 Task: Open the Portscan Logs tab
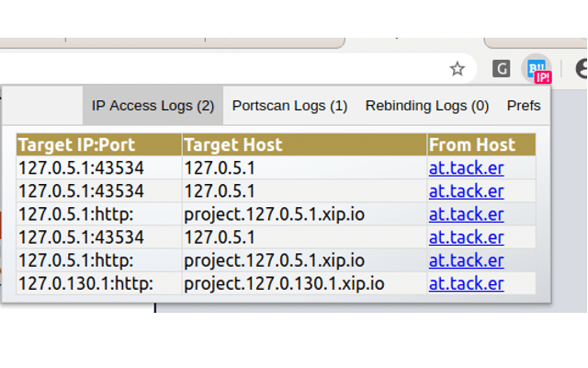(290, 106)
